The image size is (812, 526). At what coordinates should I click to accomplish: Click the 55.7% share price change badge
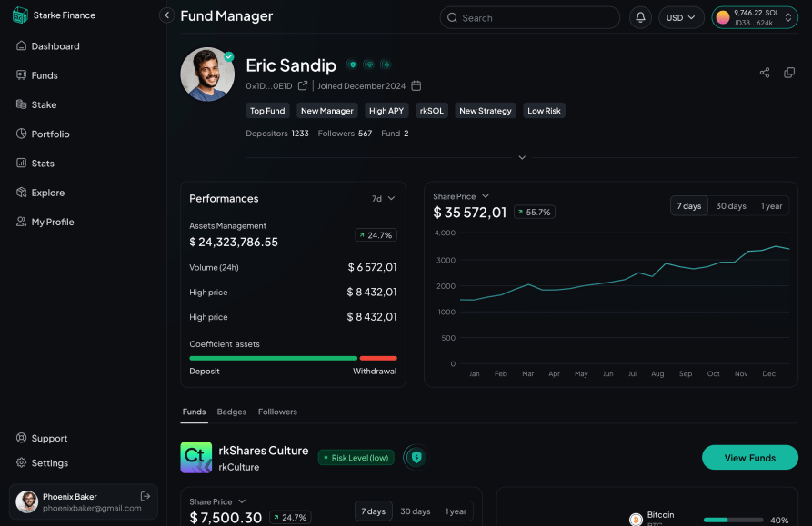[535, 212]
